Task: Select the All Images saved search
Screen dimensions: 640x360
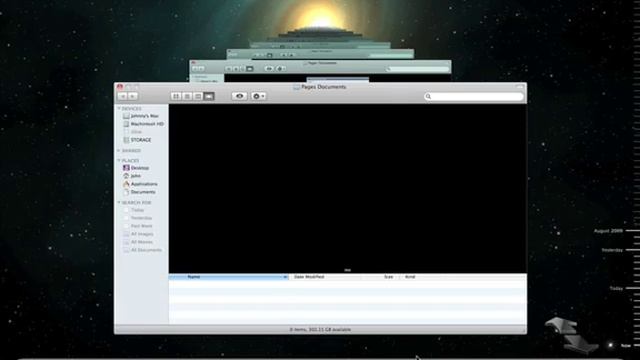Action: point(138,234)
